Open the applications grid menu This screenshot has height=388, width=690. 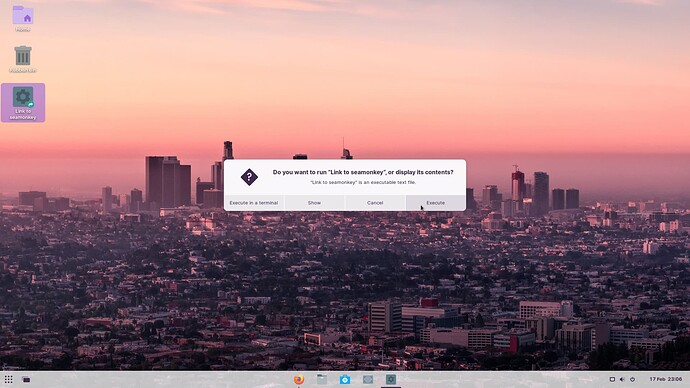coord(8,379)
